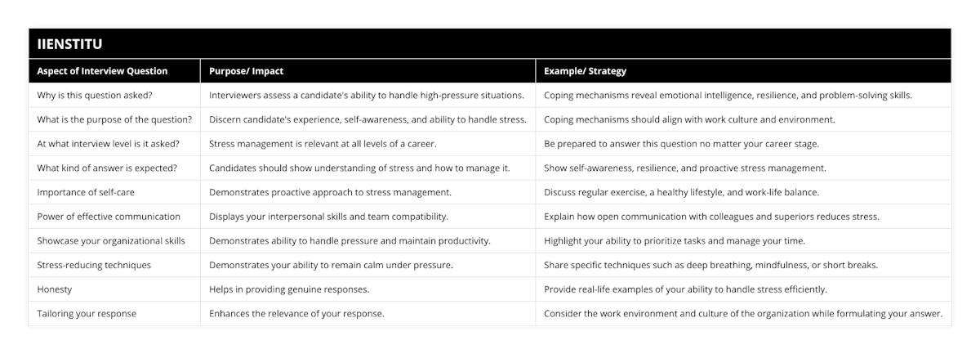Click 'At what interview level is it asked?'
This screenshot has height=354, width=980.
[109, 144]
